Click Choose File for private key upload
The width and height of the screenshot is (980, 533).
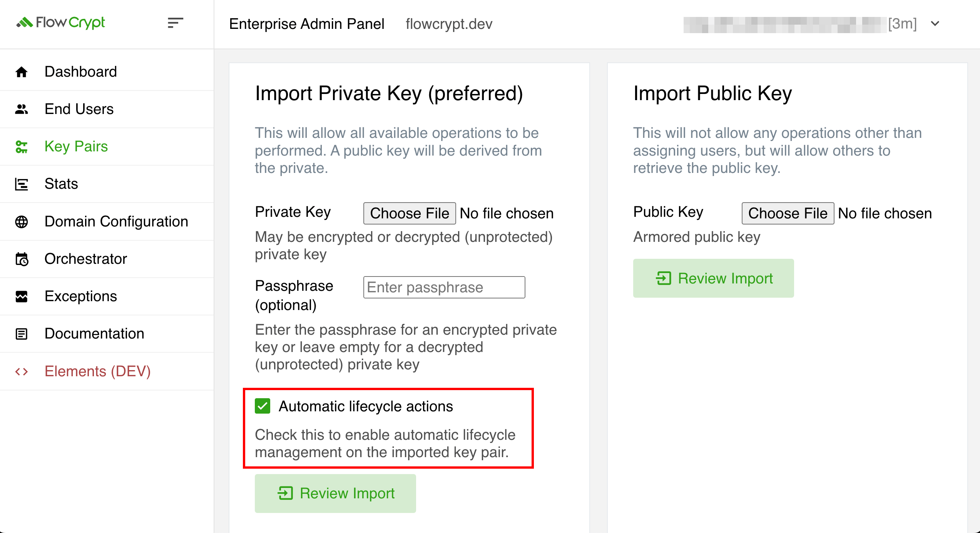click(x=409, y=213)
